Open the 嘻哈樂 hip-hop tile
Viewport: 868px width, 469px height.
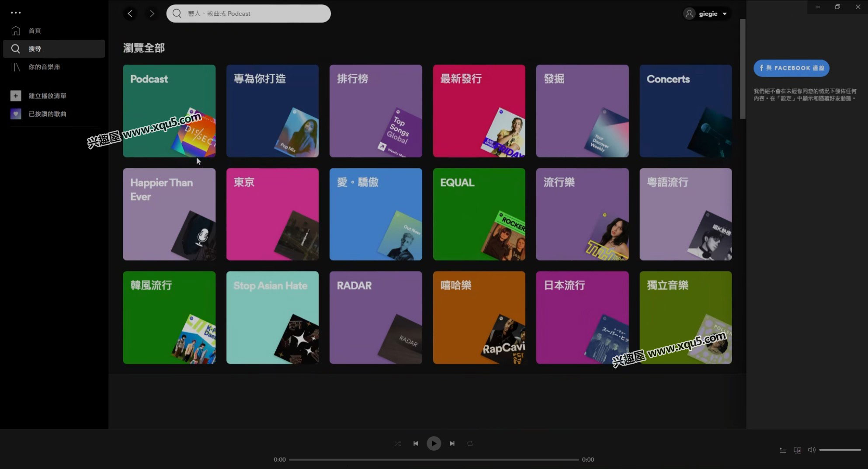pos(479,318)
